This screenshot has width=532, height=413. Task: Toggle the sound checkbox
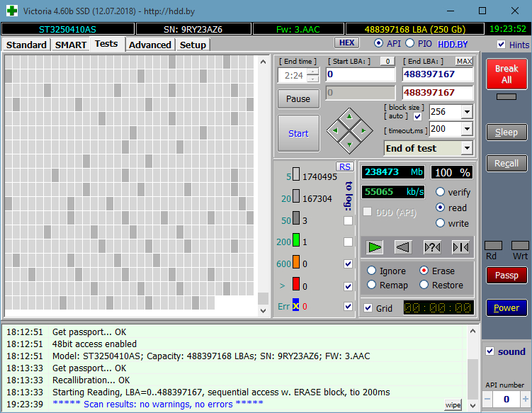(490, 351)
